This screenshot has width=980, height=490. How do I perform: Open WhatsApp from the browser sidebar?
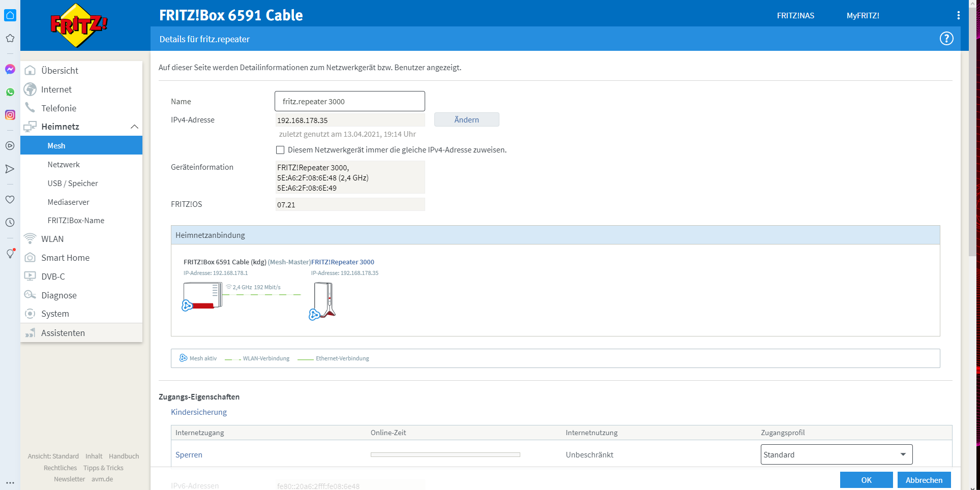click(10, 92)
